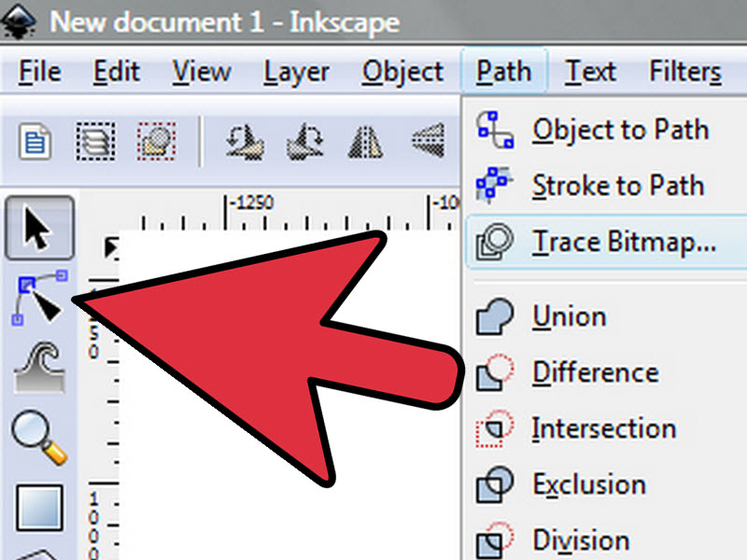
Task: Select the Node edit tool
Action: (x=39, y=298)
